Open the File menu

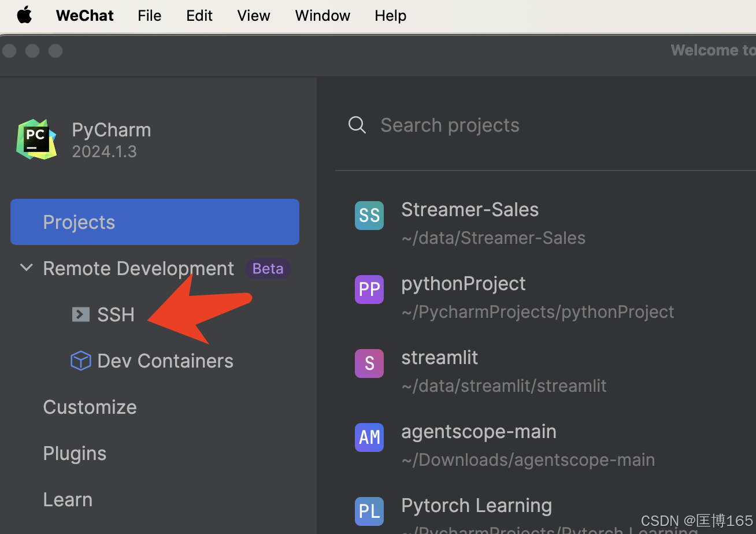[x=150, y=16]
